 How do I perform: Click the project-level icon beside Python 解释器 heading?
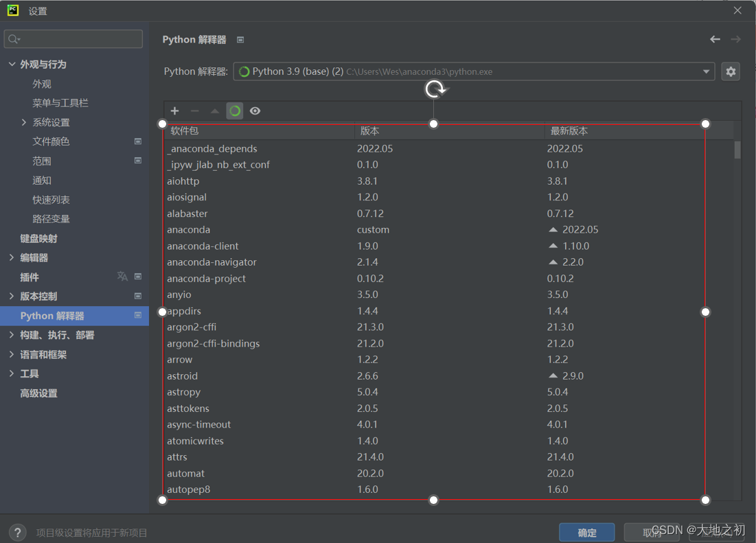point(240,40)
